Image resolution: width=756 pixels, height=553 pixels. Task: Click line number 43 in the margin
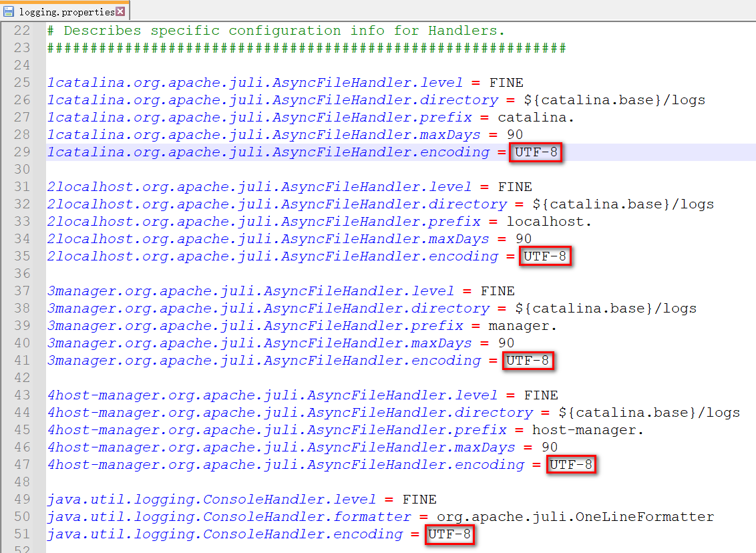[x=22, y=395]
